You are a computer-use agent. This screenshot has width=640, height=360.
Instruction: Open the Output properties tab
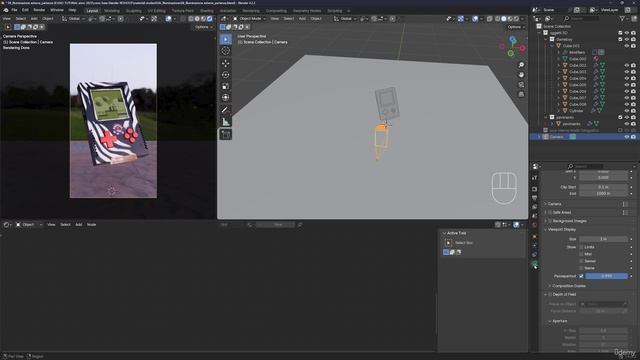tap(535, 198)
